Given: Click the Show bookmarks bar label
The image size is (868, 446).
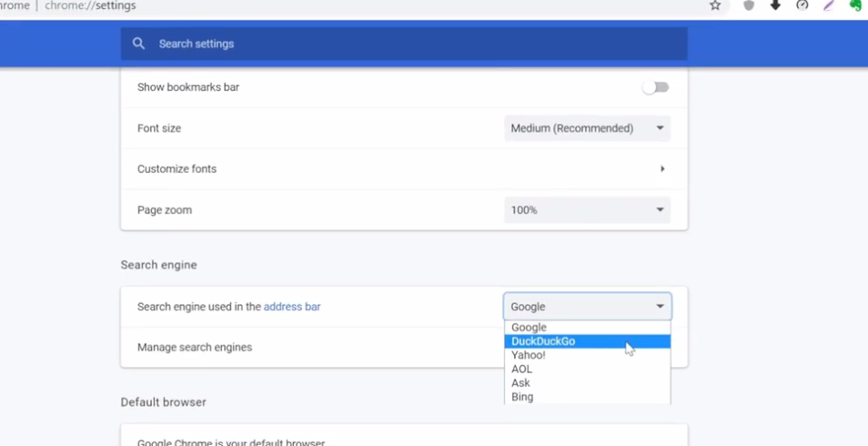Looking at the screenshot, I should pos(188,87).
